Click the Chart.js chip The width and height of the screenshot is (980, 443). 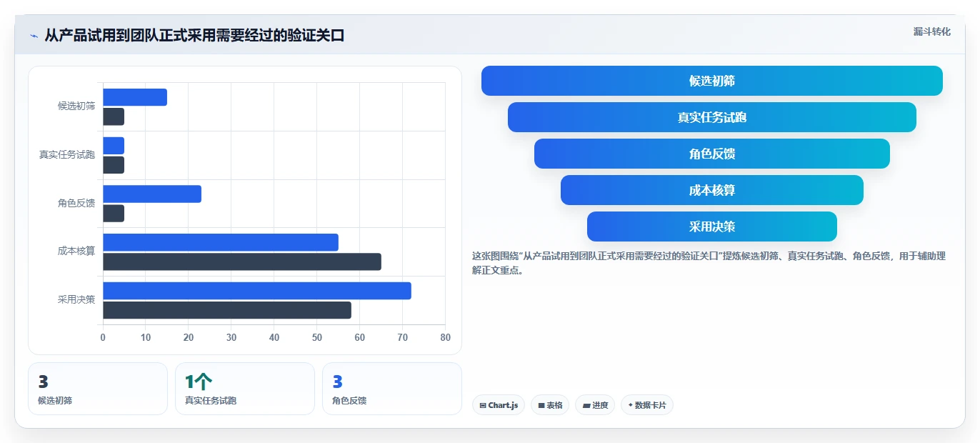499,405
